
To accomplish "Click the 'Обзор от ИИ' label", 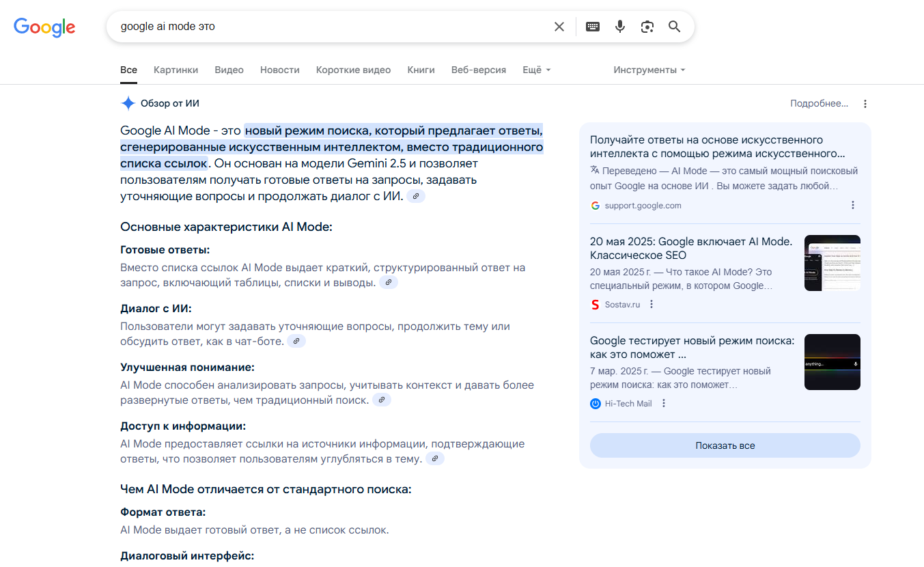I will click(170, 103).
